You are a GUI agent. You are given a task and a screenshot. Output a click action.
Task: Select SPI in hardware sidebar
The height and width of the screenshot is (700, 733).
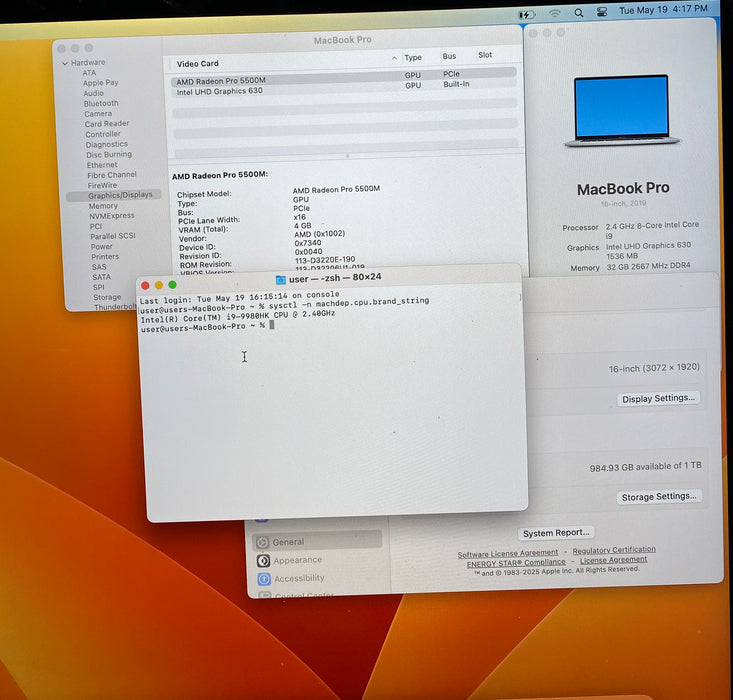(99, 287)
